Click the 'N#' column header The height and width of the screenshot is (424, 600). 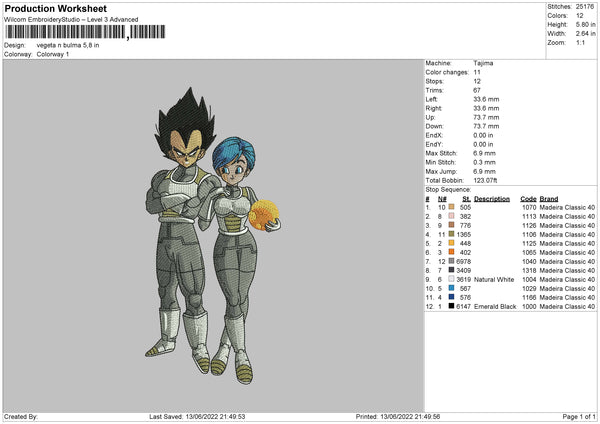point(442,199)
